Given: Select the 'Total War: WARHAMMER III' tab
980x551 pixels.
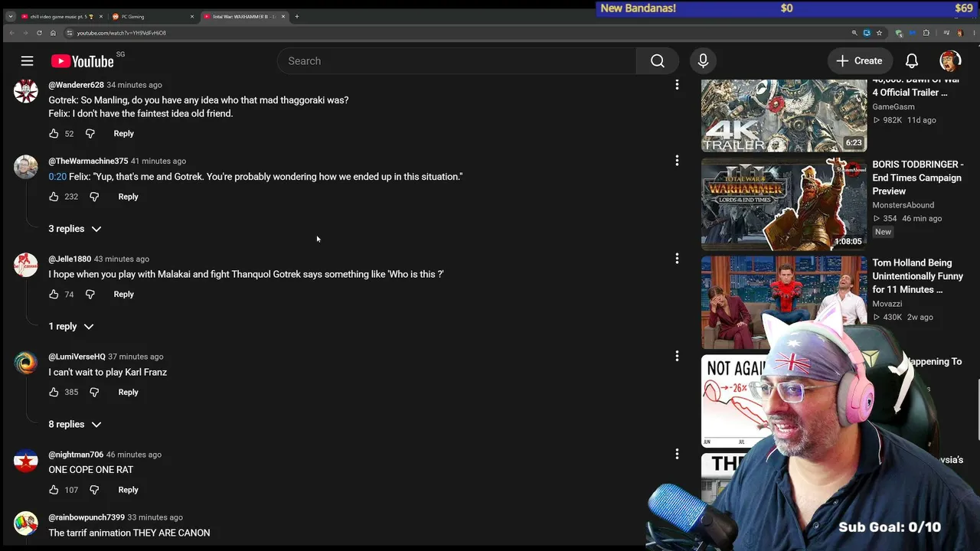Looking at the screenshot, I should click(244, 16).
